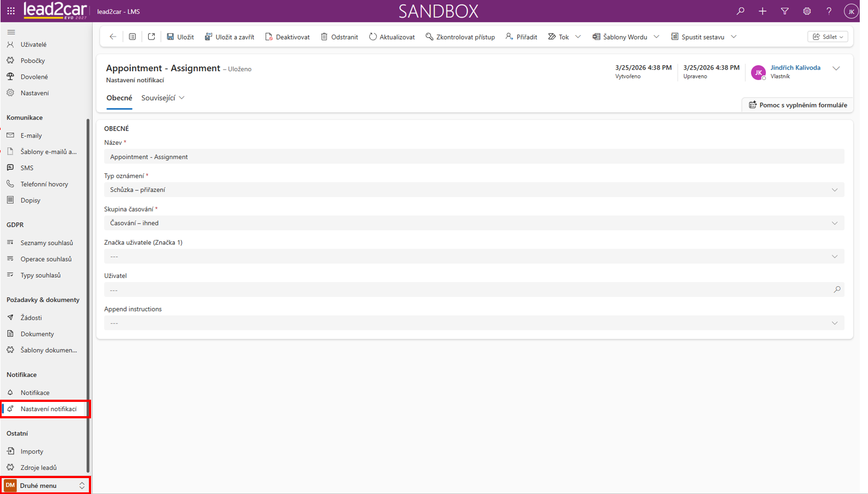Click Uložit a zavřít
868x494 pixels.
(229, 37)
